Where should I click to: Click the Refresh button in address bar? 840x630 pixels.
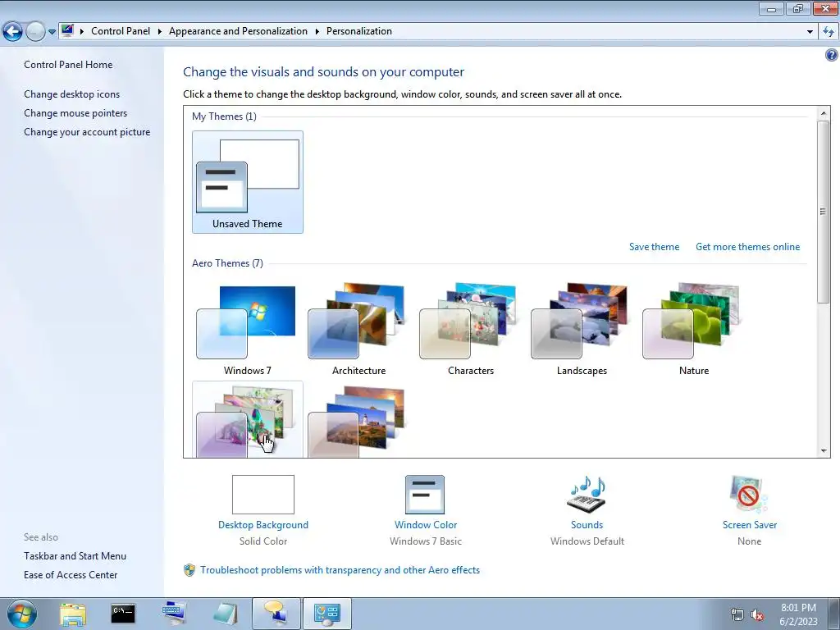[x=829, y=32]
